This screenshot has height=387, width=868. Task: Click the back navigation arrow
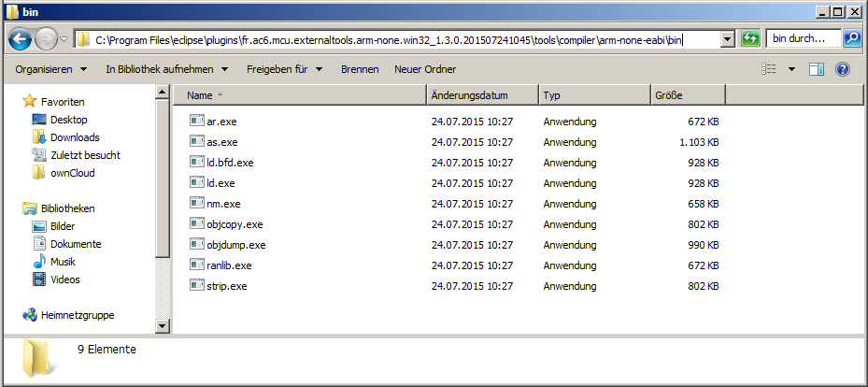(x=20, y=38)
